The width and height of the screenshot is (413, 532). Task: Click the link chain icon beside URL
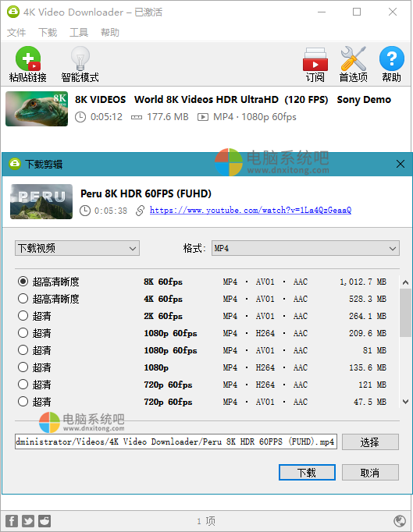click(140, 211)
